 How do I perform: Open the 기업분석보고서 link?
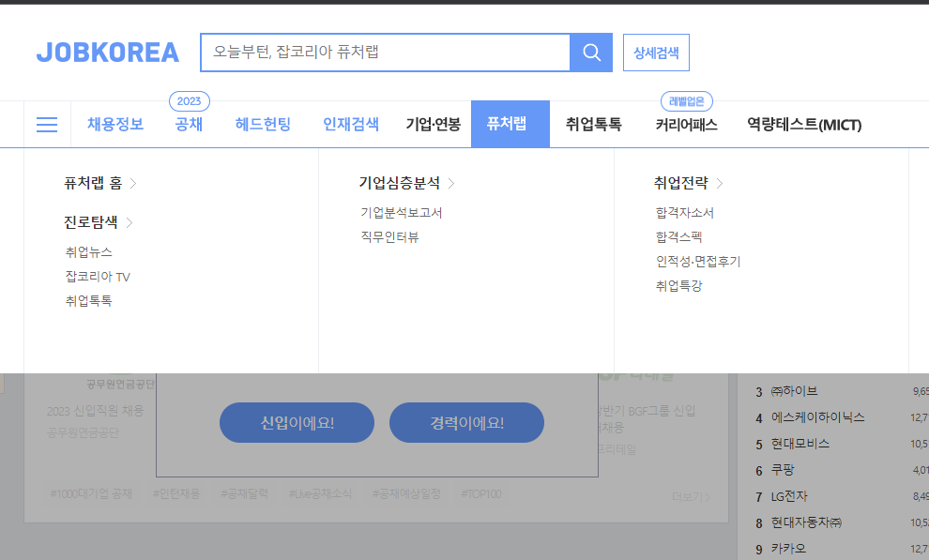click(400, 213)
